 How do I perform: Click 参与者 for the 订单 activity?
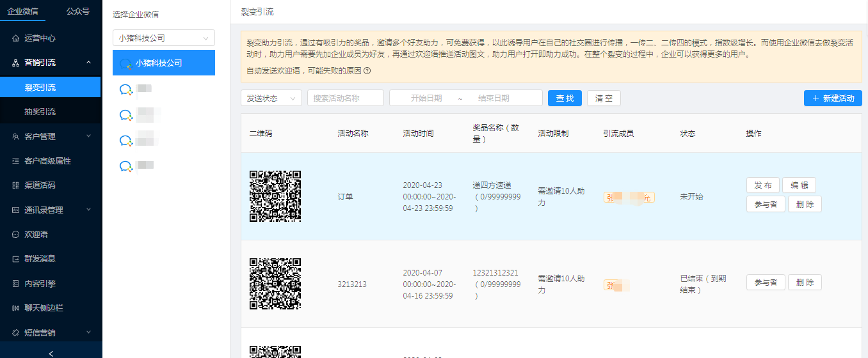click(x=766, y=204)
